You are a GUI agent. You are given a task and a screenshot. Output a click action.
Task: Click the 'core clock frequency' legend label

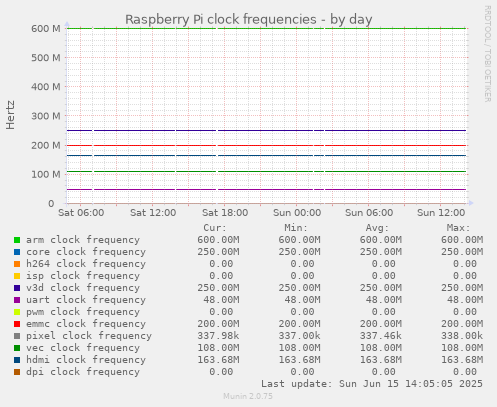tap(86, 252)
